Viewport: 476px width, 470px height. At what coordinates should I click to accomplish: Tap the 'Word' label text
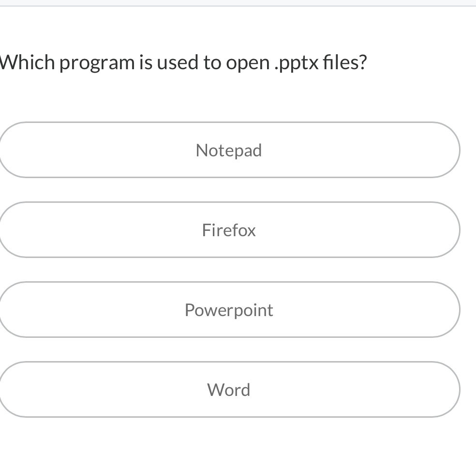229,390
